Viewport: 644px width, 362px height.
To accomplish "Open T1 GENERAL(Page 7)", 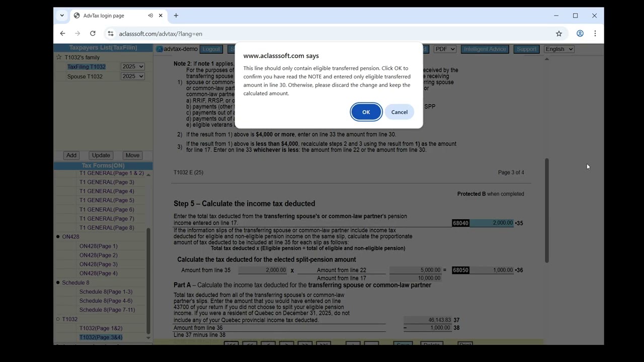I will click(x=107, y=219).
